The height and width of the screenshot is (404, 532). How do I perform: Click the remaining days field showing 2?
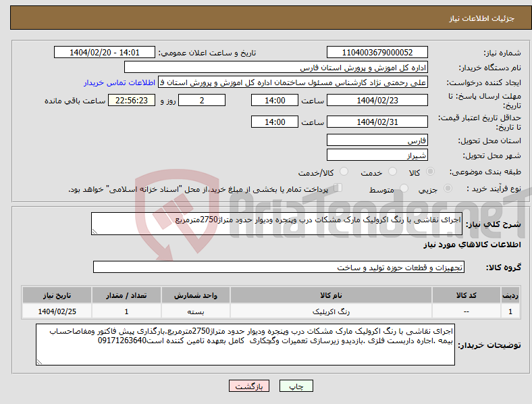pyautogui.click(x=202, y=100)
